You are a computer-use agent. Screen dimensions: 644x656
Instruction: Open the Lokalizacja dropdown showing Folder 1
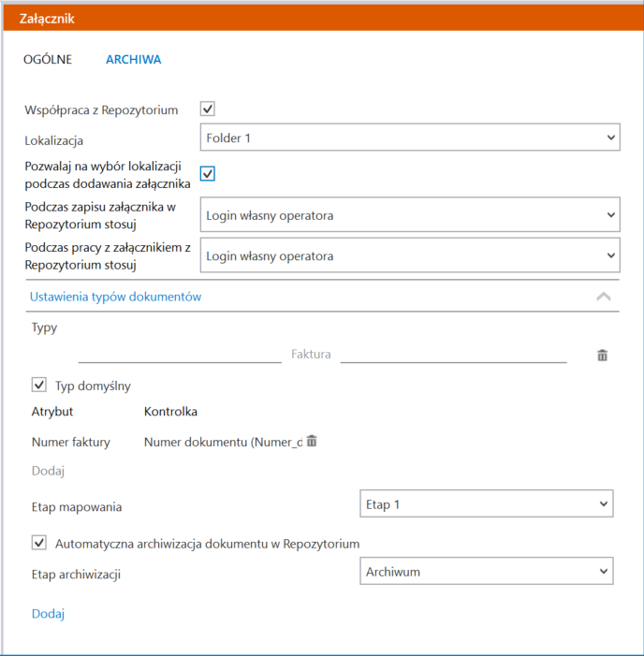tap(410, 138)
